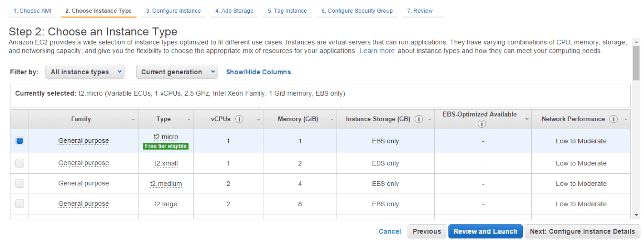Image resolution: width=644 pixels, height=243 pixels.
Task: Click the scrollbar up arrow
Action: pos(636,42)
